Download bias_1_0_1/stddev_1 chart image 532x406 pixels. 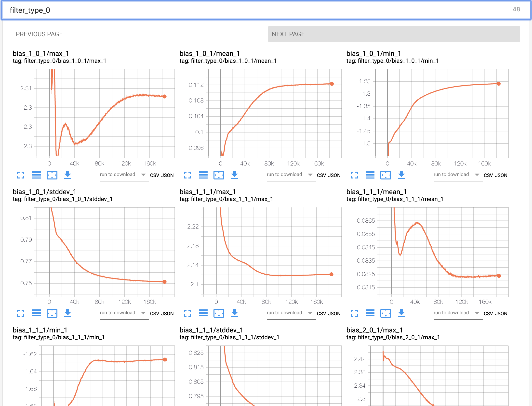67,313
